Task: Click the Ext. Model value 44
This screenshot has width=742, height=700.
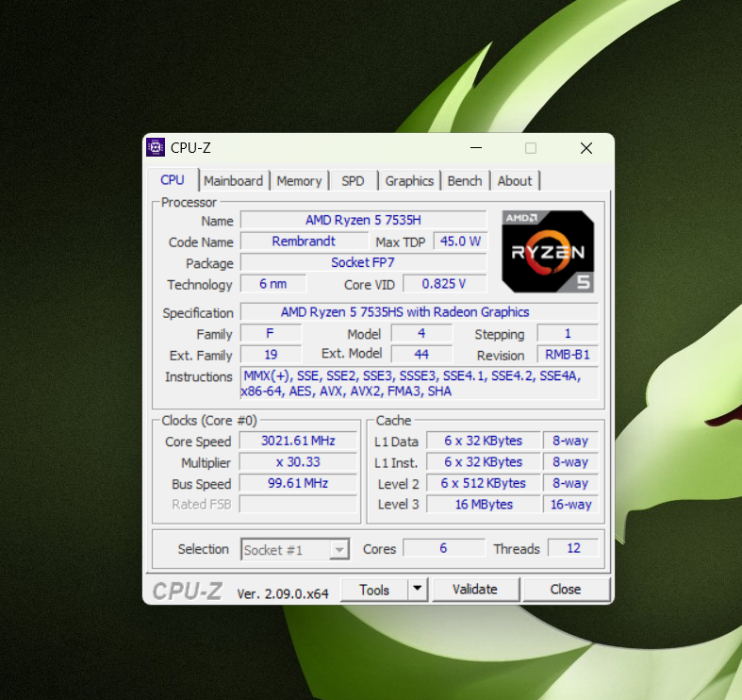Action: tap(421, 355)
